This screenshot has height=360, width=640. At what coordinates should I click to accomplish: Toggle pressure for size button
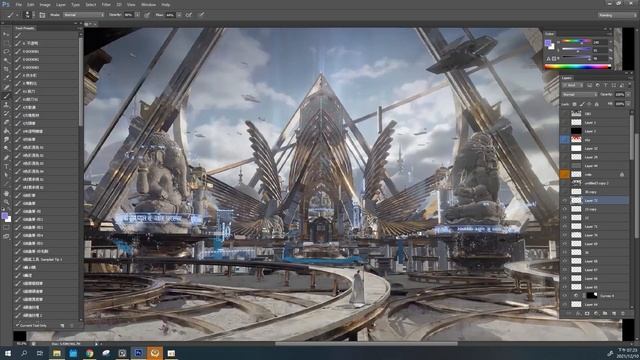pos(202,15)
